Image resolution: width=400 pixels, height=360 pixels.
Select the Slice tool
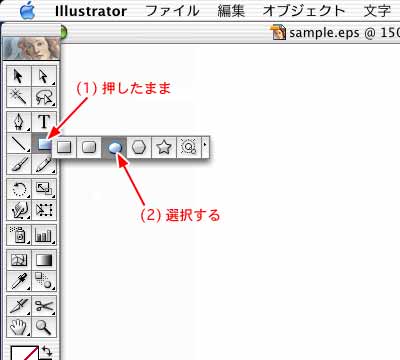point(19,306)
